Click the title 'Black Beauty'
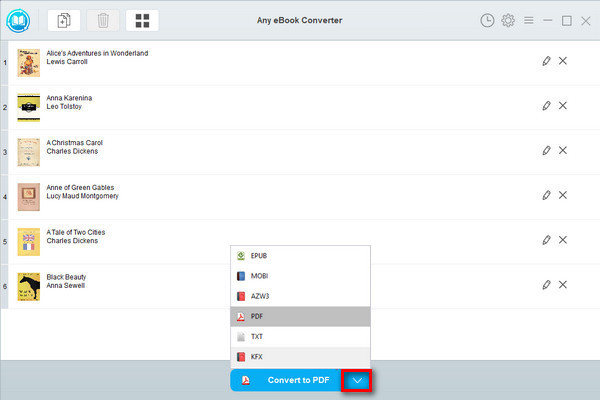 [66, 277]
